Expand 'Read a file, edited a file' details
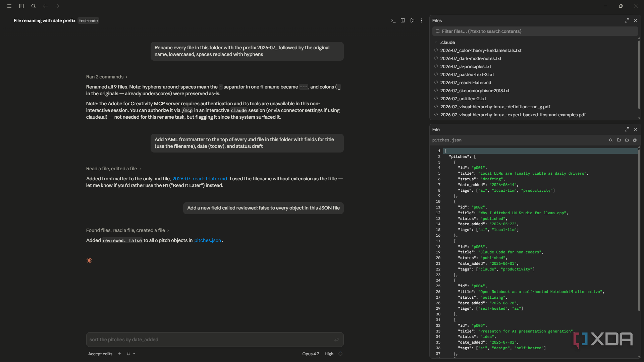 [113, 169]
